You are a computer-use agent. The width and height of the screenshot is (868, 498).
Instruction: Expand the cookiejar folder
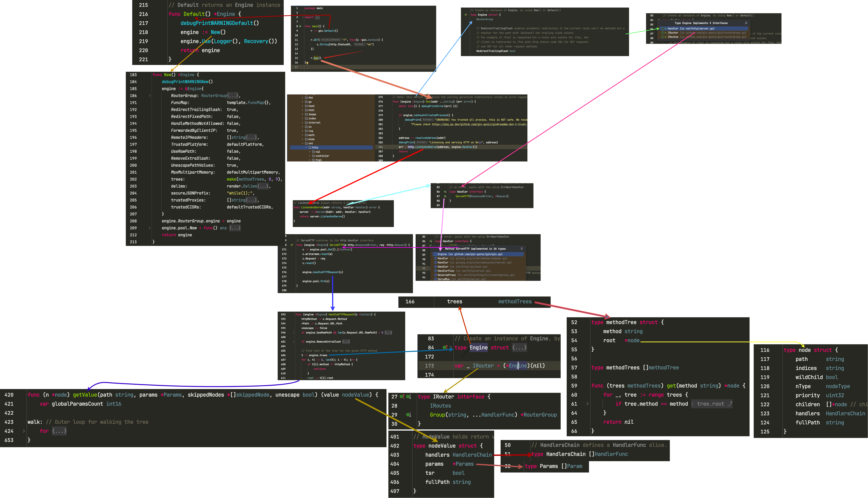coord(310,156)
